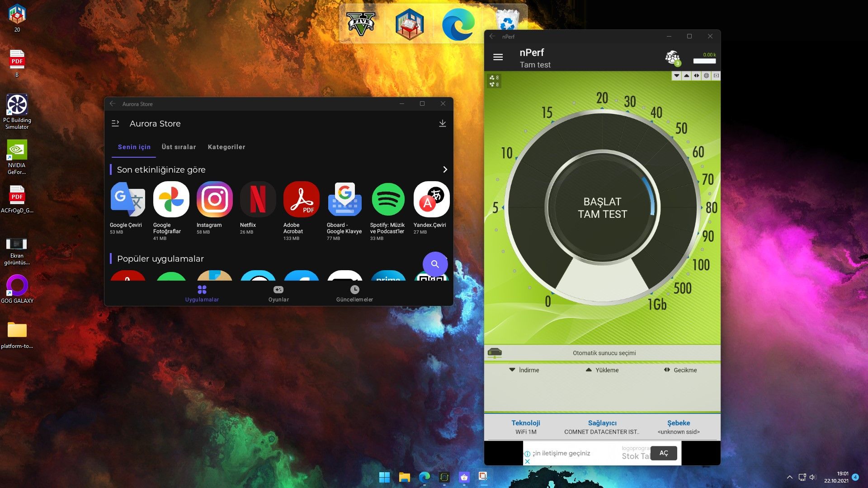This screenshot has height=488, width=868.
Task: Select the Netflix app icon
Action: pos(258,199)
